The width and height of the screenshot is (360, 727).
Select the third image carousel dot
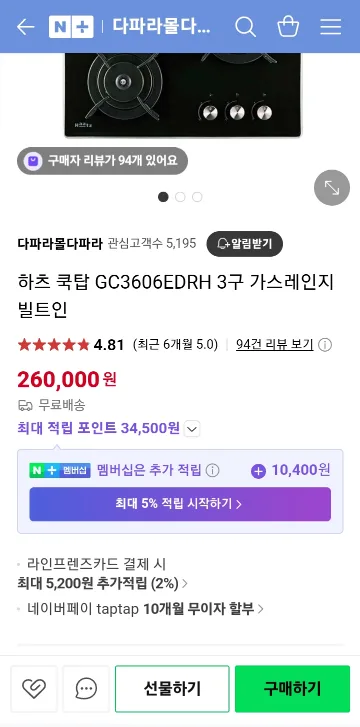(x=197, y=197)
